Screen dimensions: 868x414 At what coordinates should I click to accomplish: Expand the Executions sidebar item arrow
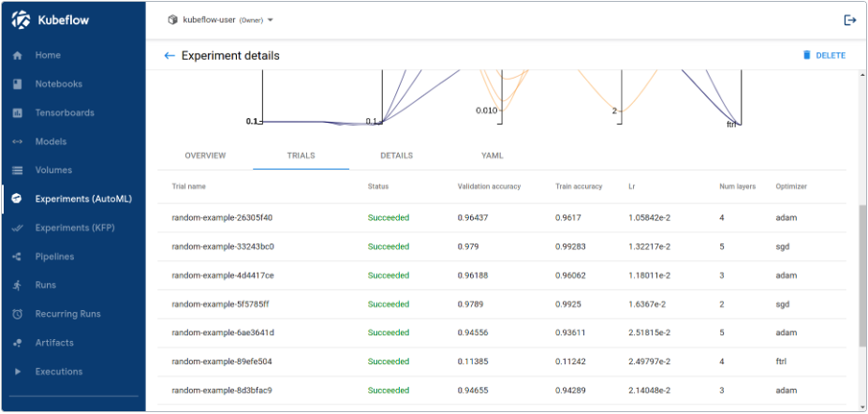tap(17, 372)
